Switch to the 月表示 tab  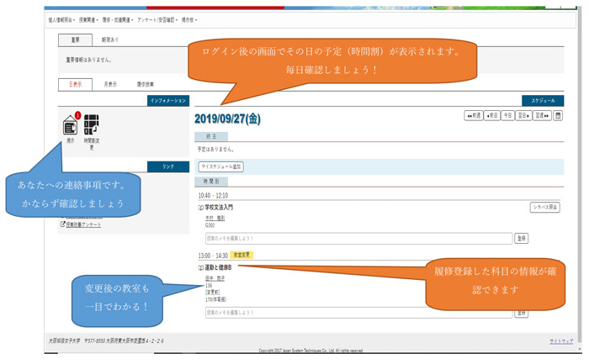(x=110, y=85)
